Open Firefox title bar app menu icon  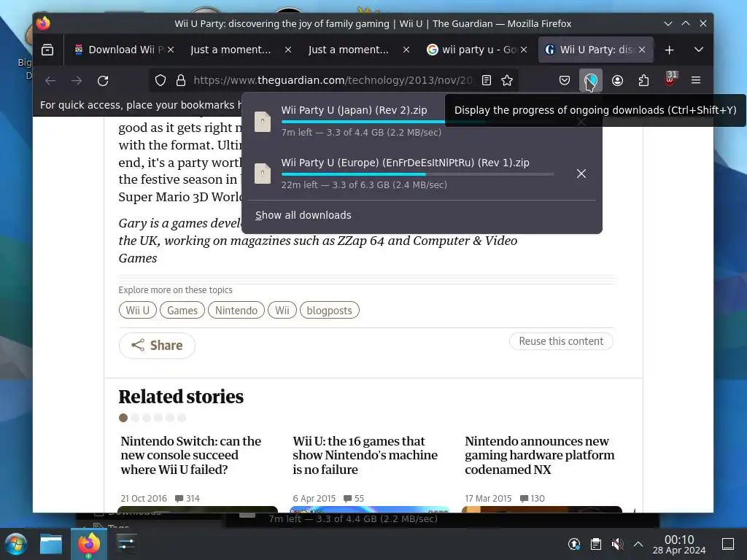tap(43, 23)
